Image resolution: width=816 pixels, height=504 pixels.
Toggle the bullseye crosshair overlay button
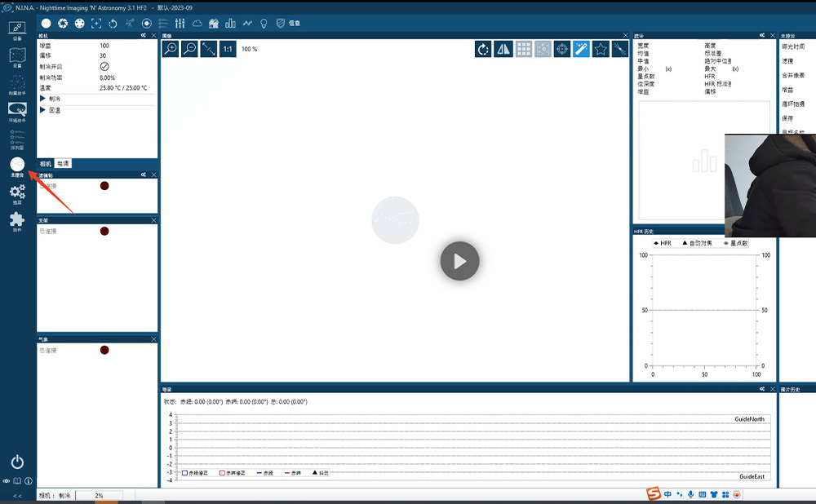tap(561, 49)
